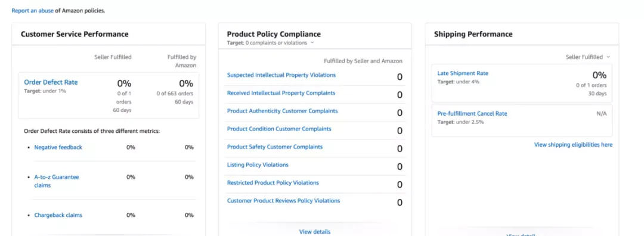Open Product Safety Customer Complaints
644x236 pixels.
point(275,147)
